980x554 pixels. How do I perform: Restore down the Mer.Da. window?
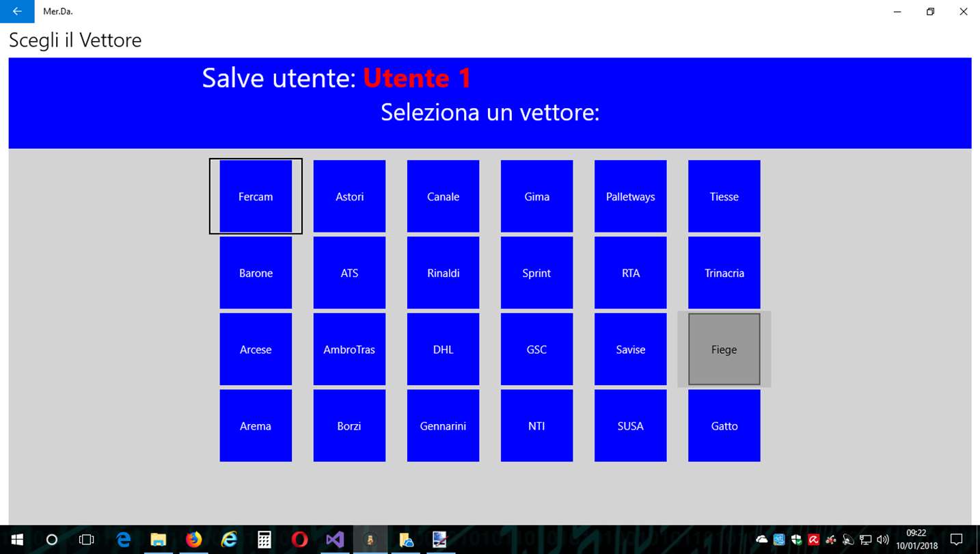930,12
